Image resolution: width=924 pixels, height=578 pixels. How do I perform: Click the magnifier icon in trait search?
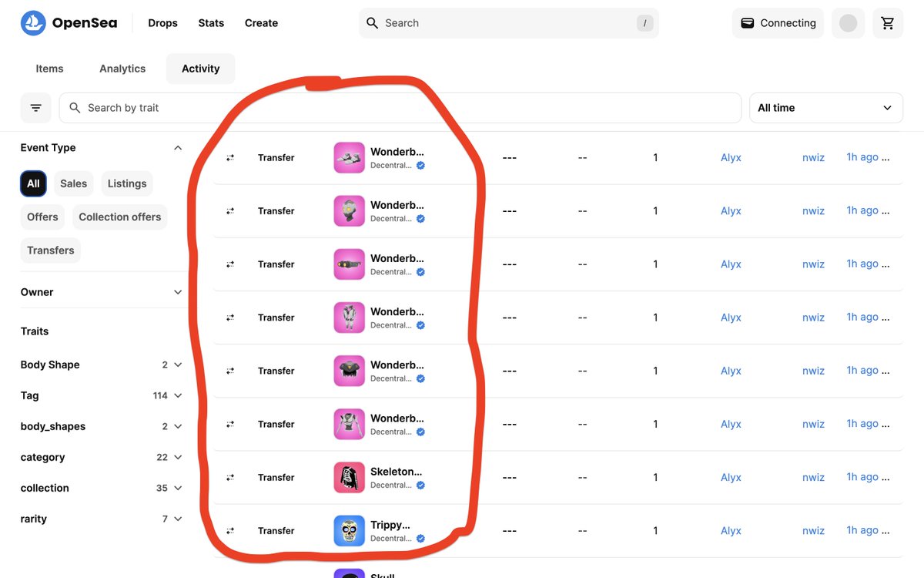coord(75,108)
